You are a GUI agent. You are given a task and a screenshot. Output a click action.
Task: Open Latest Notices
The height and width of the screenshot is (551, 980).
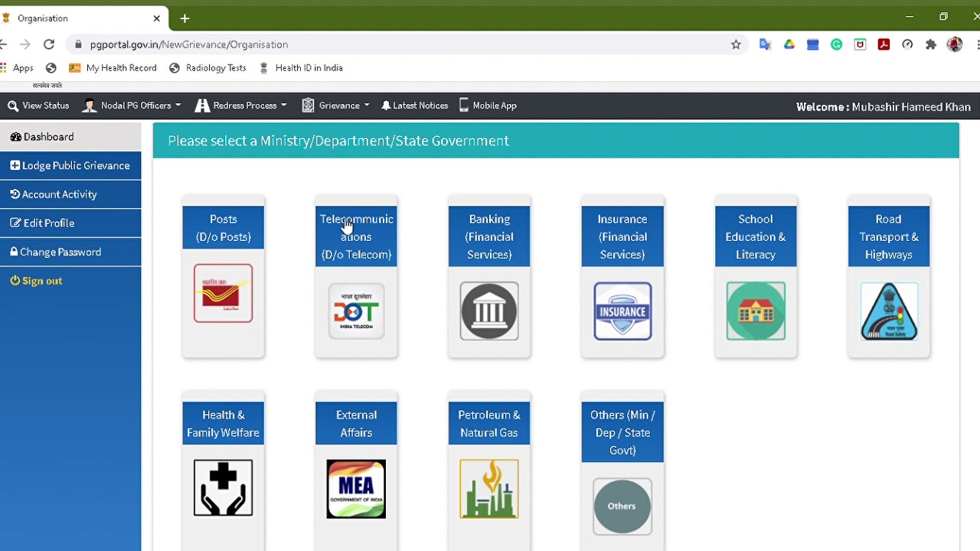coord(414,106)
